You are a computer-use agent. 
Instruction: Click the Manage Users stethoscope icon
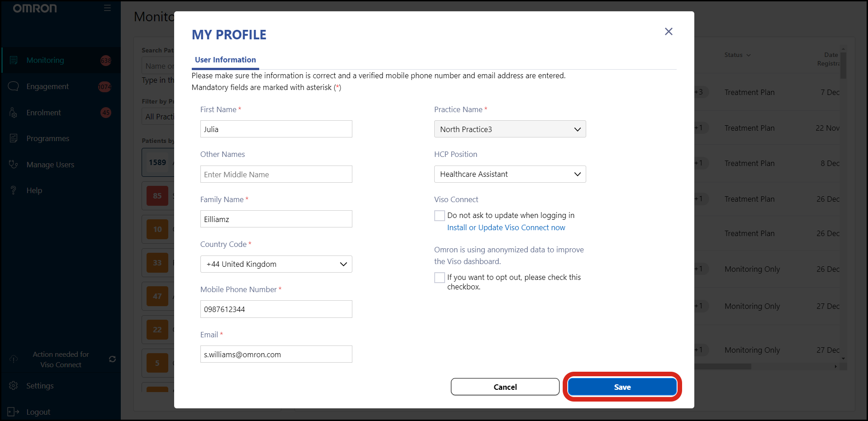[x=14, y=165]
